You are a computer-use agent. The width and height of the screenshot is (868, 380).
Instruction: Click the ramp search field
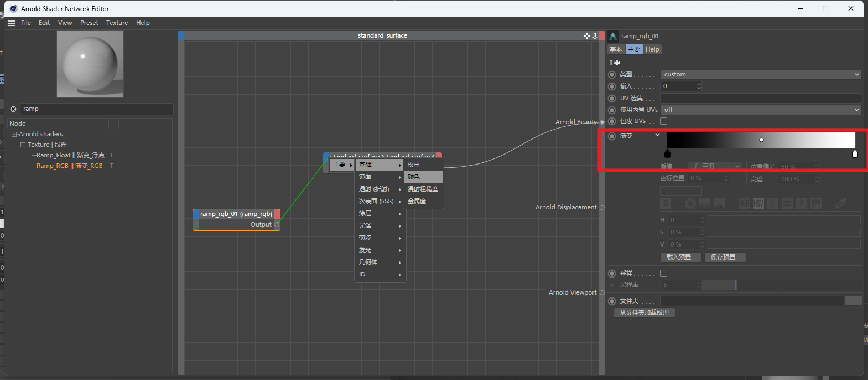point(97,109)
